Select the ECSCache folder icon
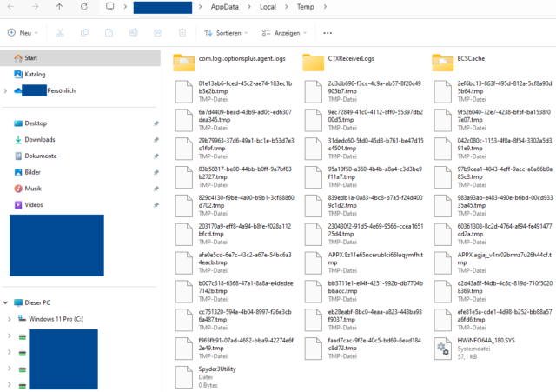 tap(442, 63)
